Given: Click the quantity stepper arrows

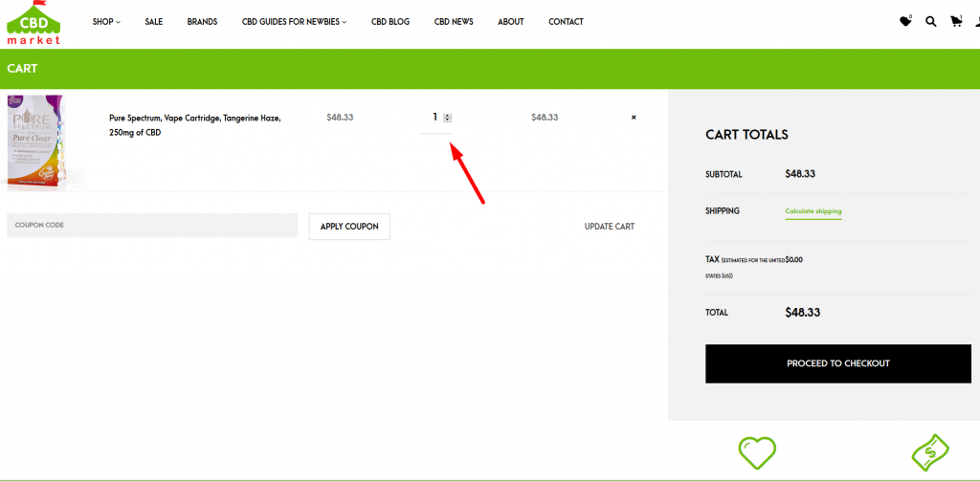Looking at the screenshot, I should (447, 118).
